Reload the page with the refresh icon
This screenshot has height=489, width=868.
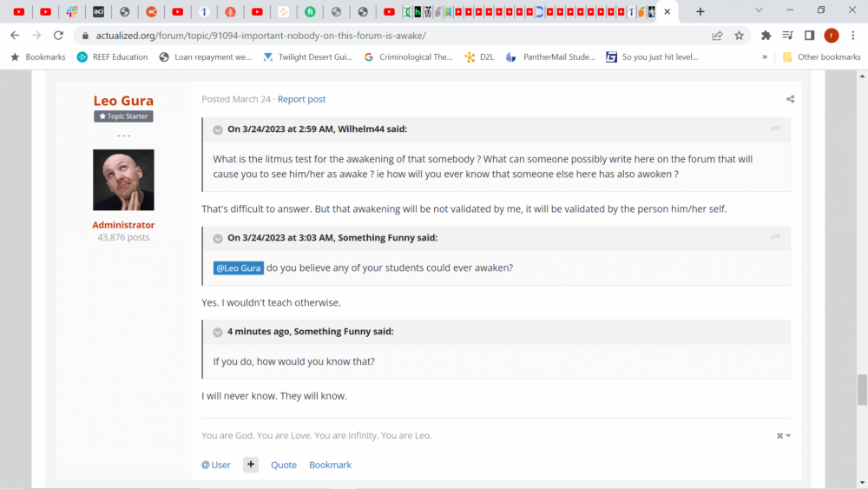point(58,36)
